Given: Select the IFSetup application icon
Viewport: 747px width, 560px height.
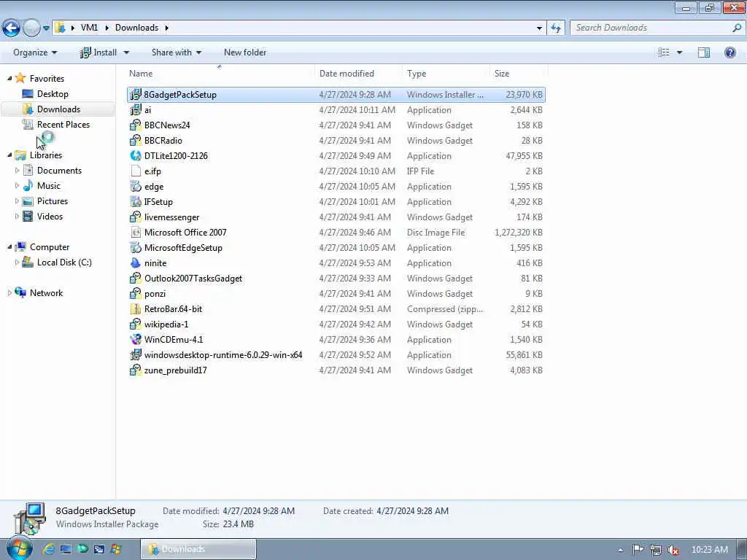Looking at the screenshot, I should [x=136, y=201].
